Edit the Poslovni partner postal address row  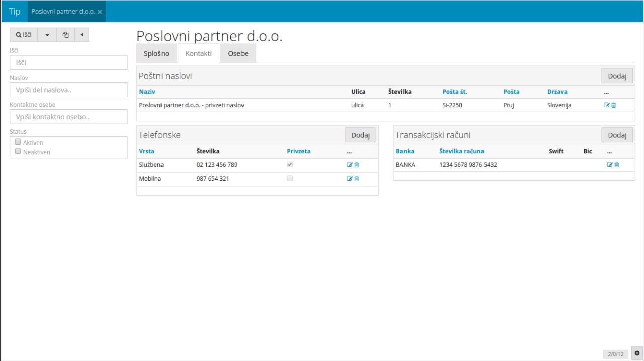(x=606, y=105)
